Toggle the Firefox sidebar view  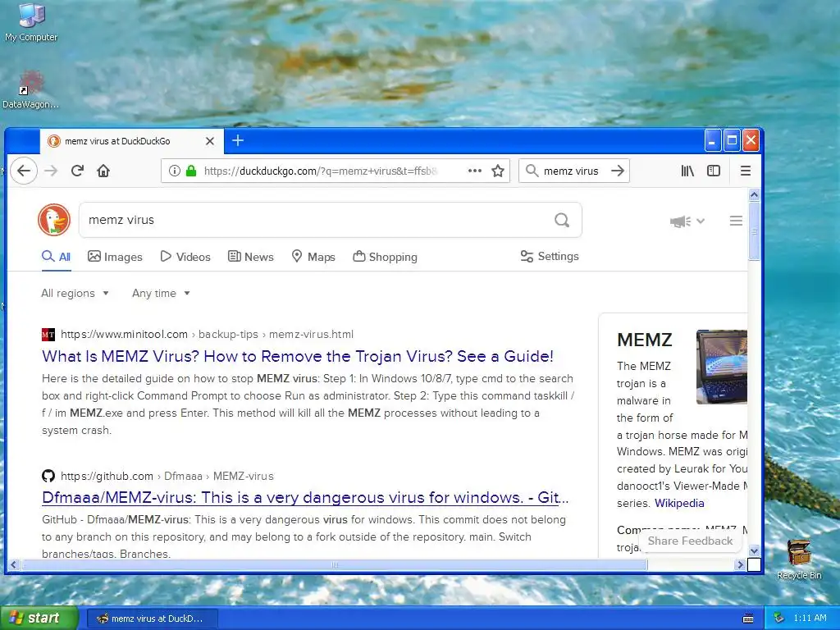pos(714,171)
